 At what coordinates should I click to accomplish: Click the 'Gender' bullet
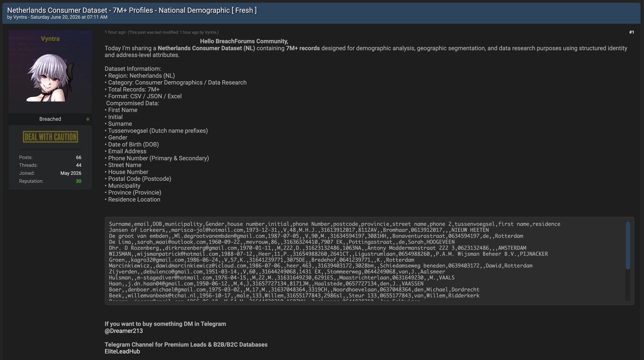pos(116,137)
